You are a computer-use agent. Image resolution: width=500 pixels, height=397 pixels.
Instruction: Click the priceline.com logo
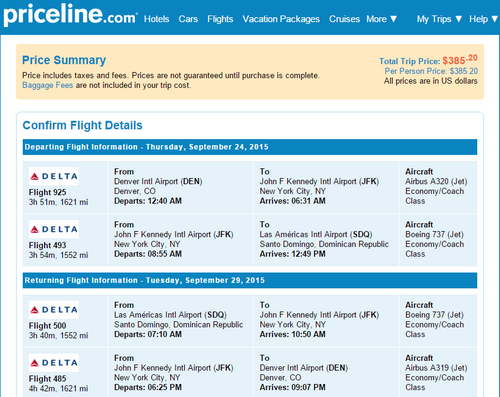pos(70,15)
